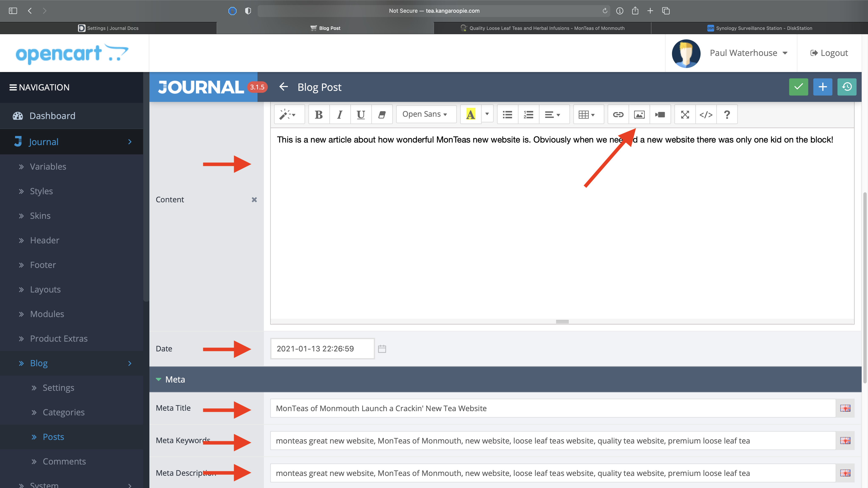
Task: Click the italic formatting icon
Action: pyautogui.click(x=340, y=115)
